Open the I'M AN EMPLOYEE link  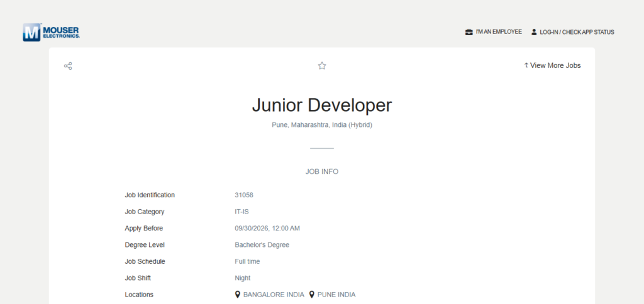pos(499,32)
